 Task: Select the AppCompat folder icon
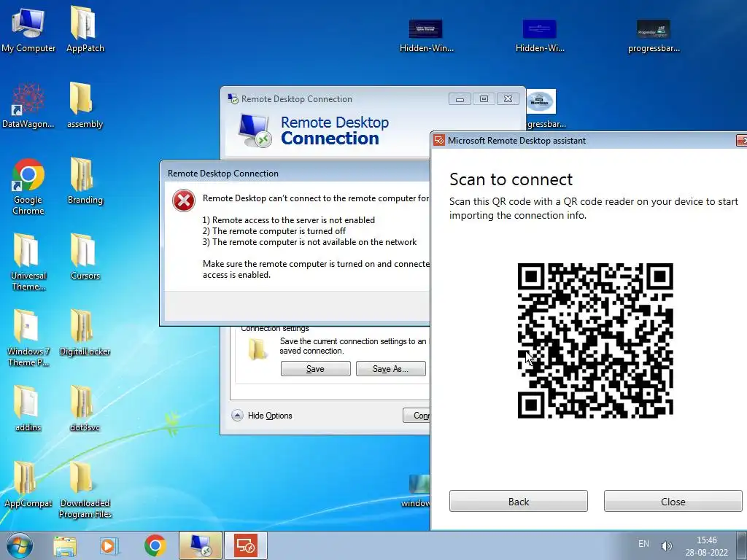click(28, 484)
